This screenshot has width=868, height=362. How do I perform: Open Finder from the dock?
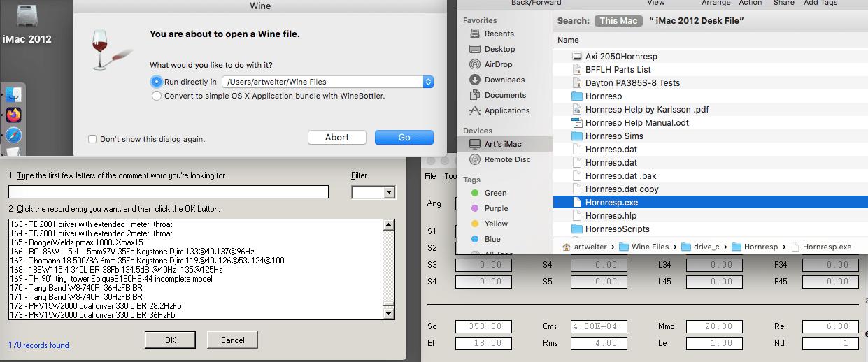[x=14, y=94]
